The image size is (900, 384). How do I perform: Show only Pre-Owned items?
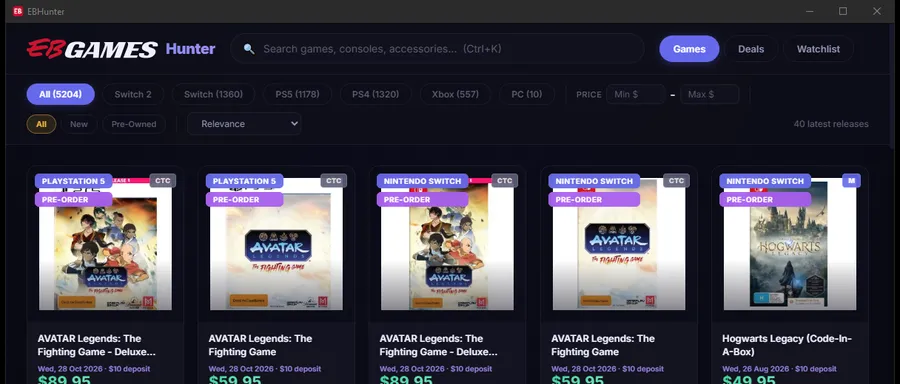[x=134, y=124]
